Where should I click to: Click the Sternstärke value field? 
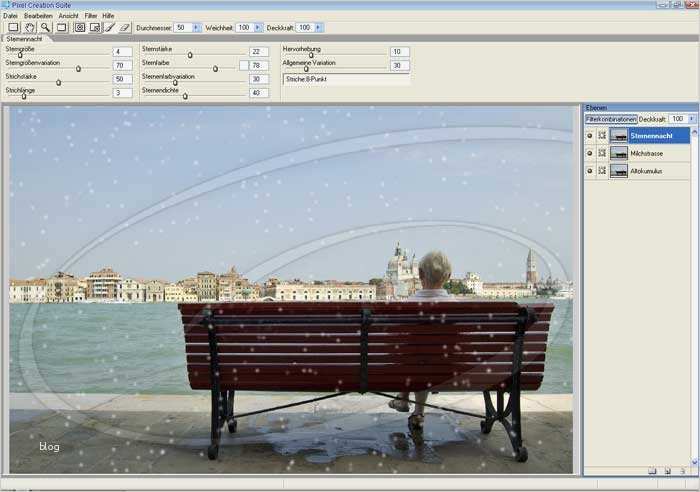[x=259, y=52]
